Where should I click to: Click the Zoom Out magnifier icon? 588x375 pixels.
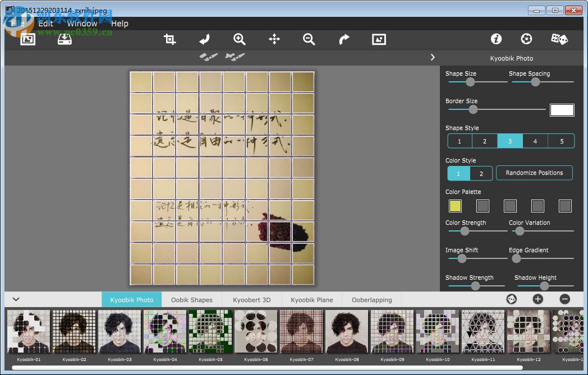[309, 39]
